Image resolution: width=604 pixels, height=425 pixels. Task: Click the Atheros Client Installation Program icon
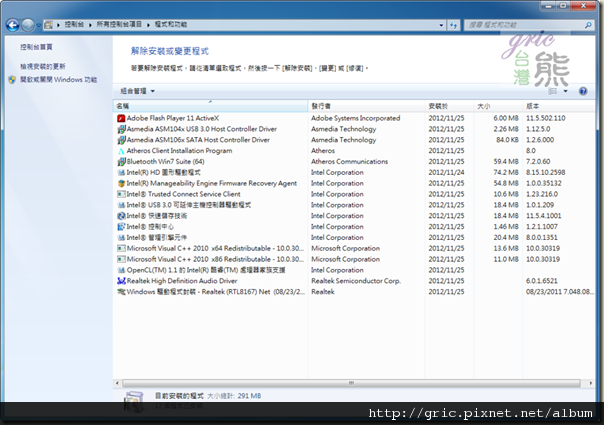point(121,151)
